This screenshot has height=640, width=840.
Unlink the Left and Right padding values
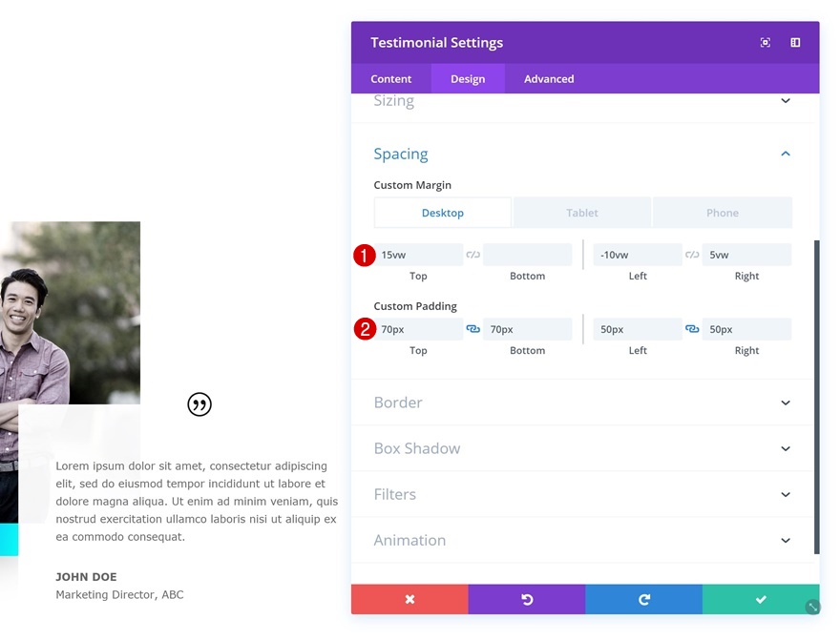pyautogui.click(x=690, y=328)
